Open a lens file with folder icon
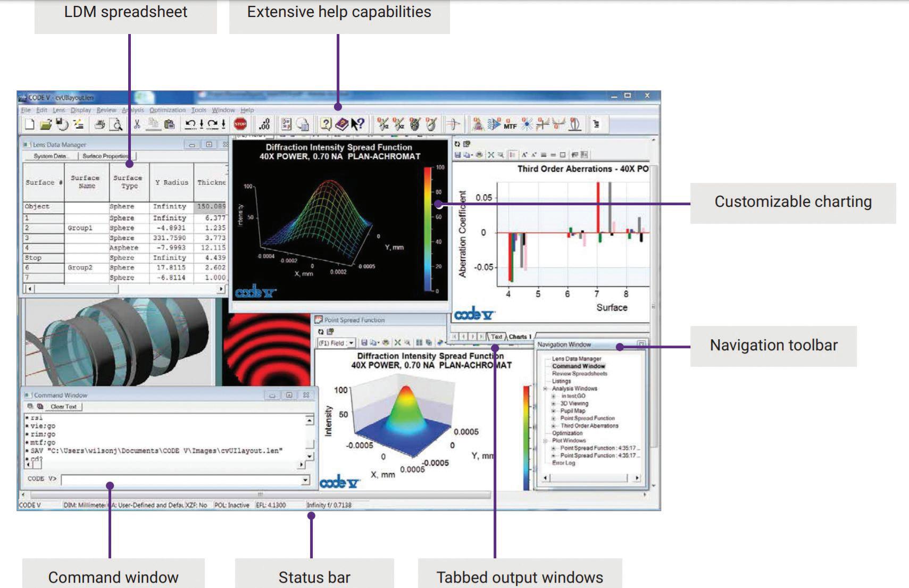 (46, 124)
